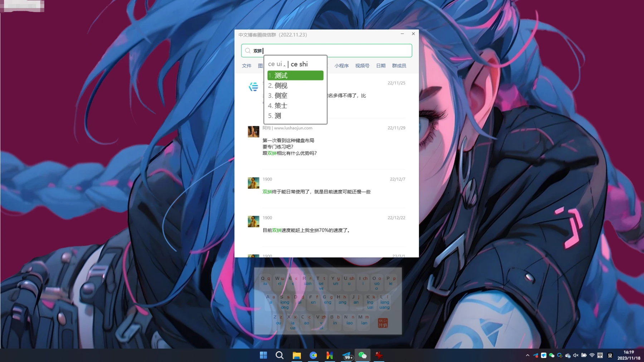Image resolution: width=644 pixels, height=362 pixels.
Task: Filter search results by 日期
Action: [381, 66]
